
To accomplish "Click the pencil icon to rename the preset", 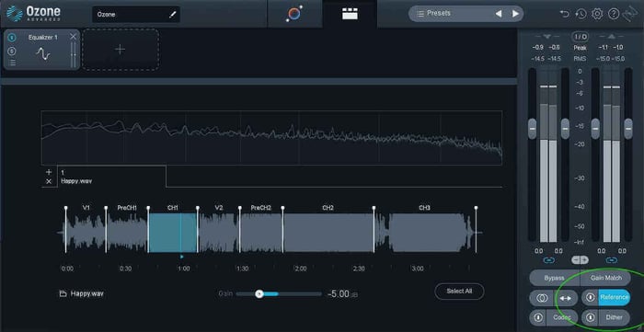I will 173,15.
